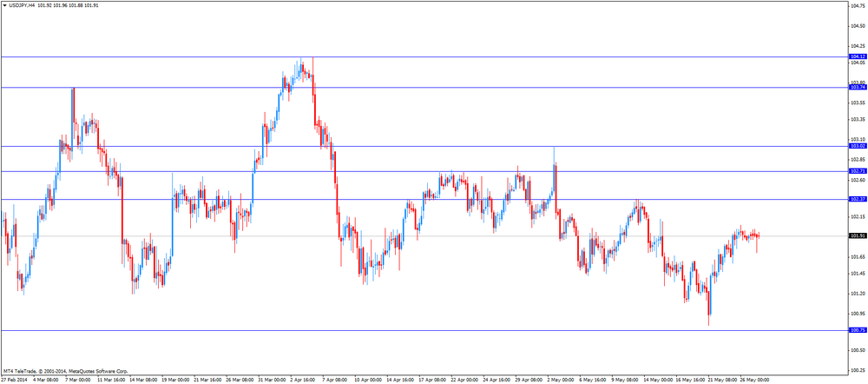
Task: Click the MT4 TeleTrade copyright text
Action: click(x=65, y=371)
